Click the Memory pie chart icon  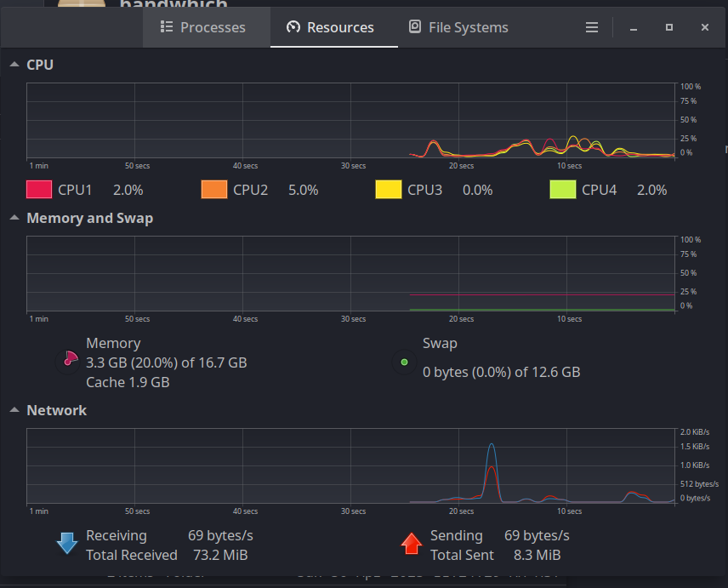click(70, 360)
